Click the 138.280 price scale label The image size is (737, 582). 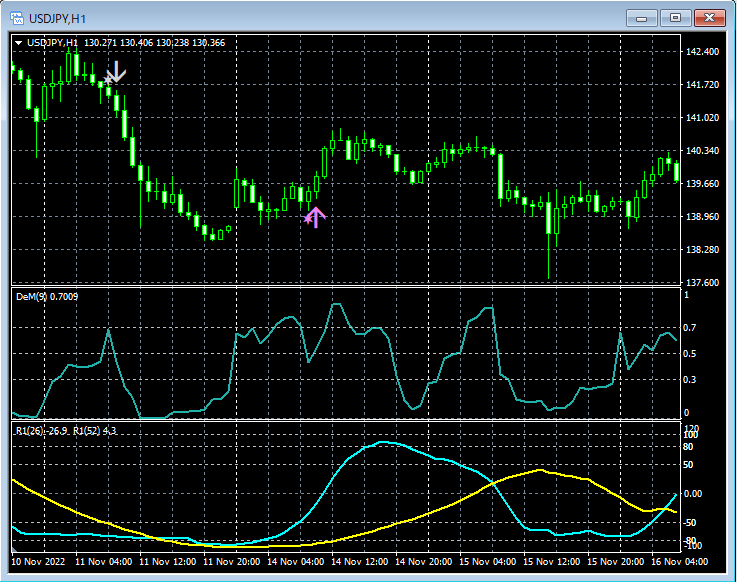coord(701,250)
